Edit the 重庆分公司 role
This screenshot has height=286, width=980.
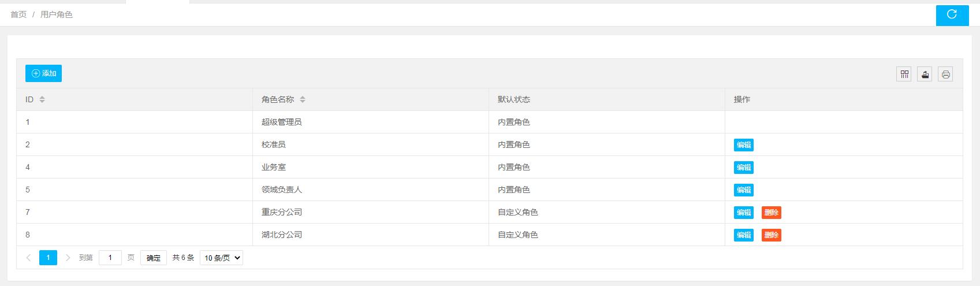(x=743, y=213)
